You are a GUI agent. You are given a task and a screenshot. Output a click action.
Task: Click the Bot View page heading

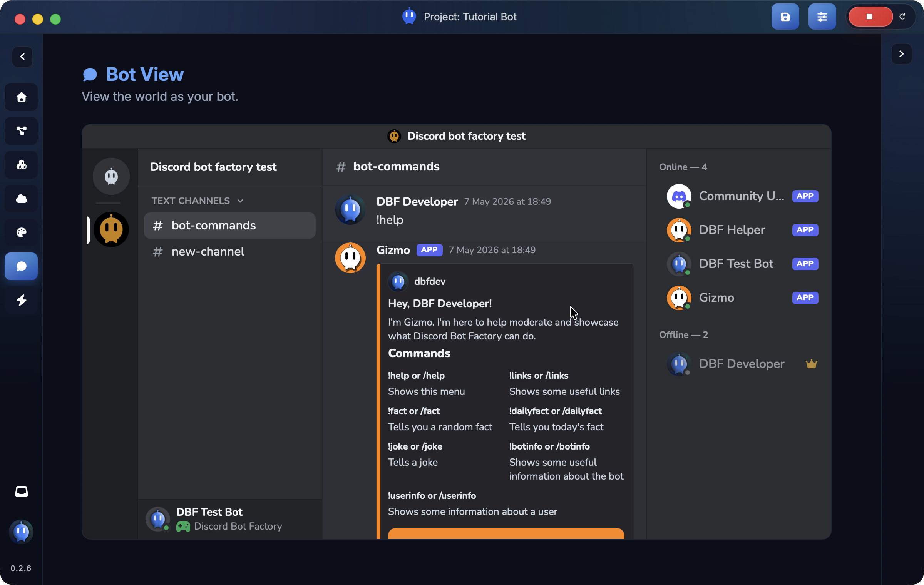pos(145,74)
